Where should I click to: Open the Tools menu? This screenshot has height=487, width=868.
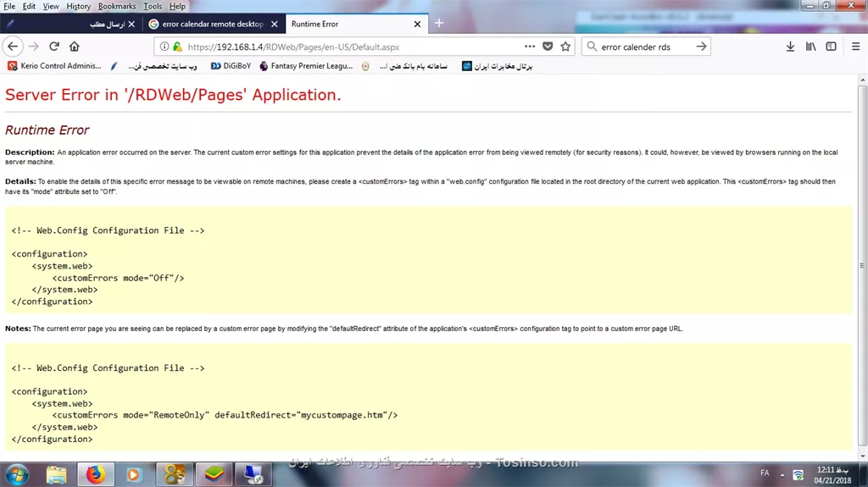tap(153, 6)
